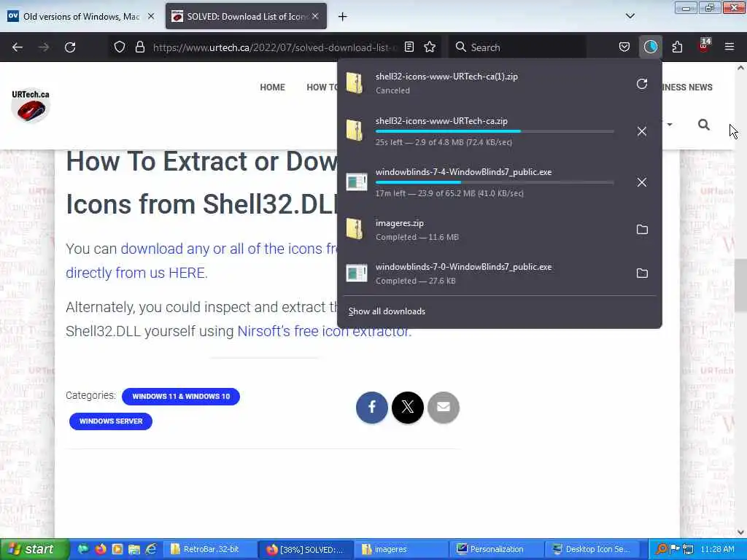This screenshot has height=560, width=747.
Task: Go back to the previous page
Action: [18, 47]
